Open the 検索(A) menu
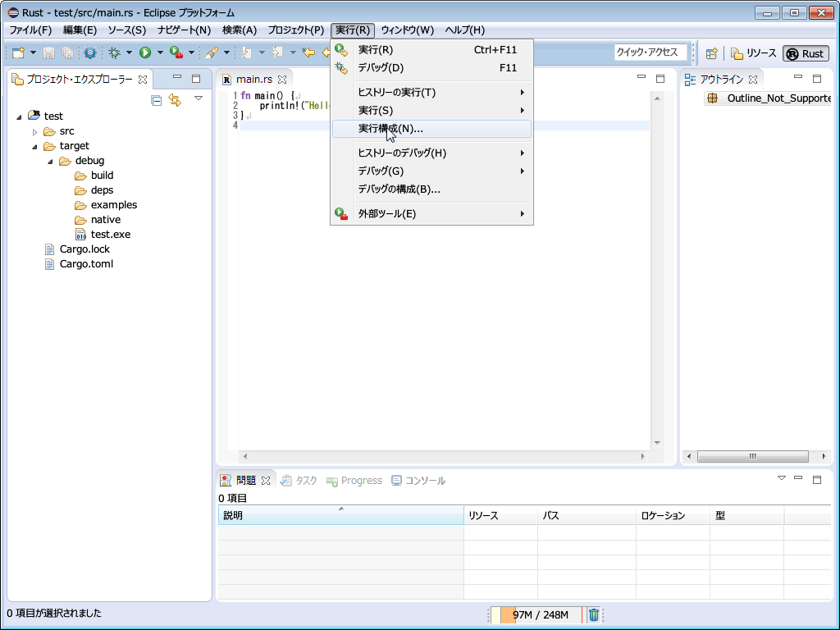Viewport: 840px width, 630px height. point(240,30)
